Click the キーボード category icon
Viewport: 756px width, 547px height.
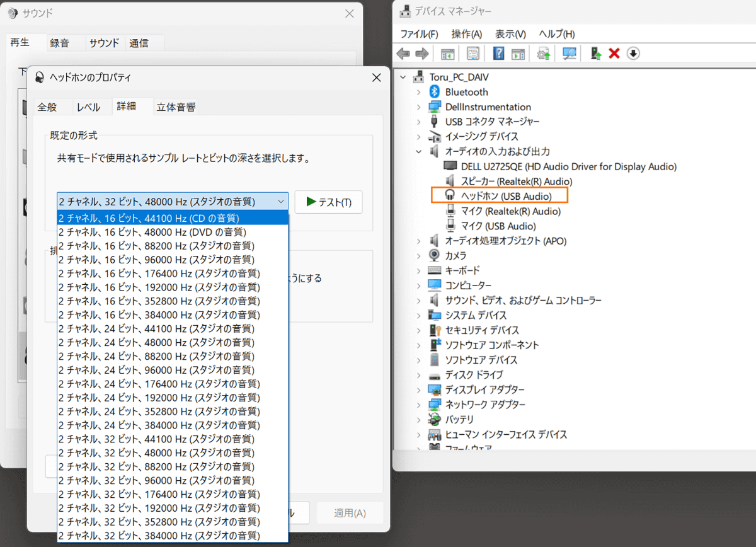pyautogui.click(x=434, y=270)
